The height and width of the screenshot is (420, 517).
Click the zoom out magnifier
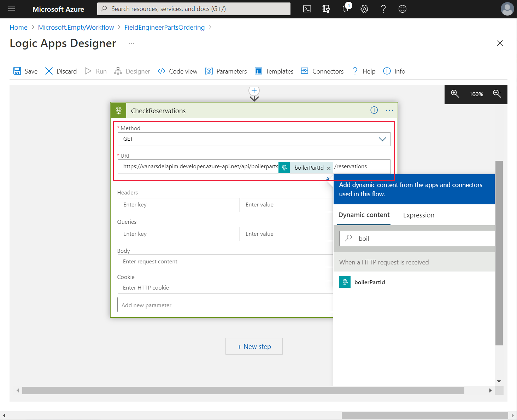click(x=497, y=94)
